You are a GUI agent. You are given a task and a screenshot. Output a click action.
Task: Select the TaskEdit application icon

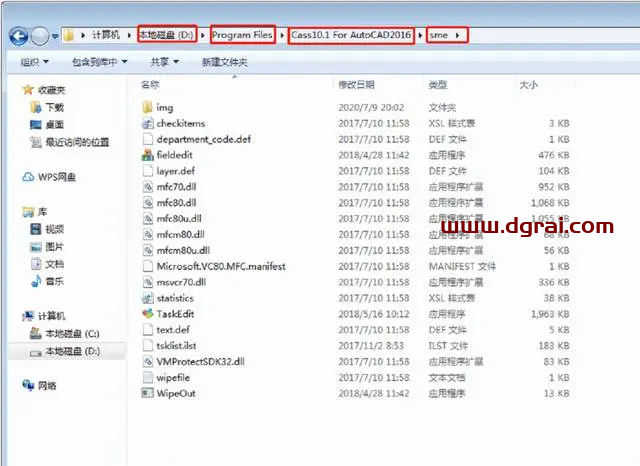pyautogui.click(x=147, y=314)
